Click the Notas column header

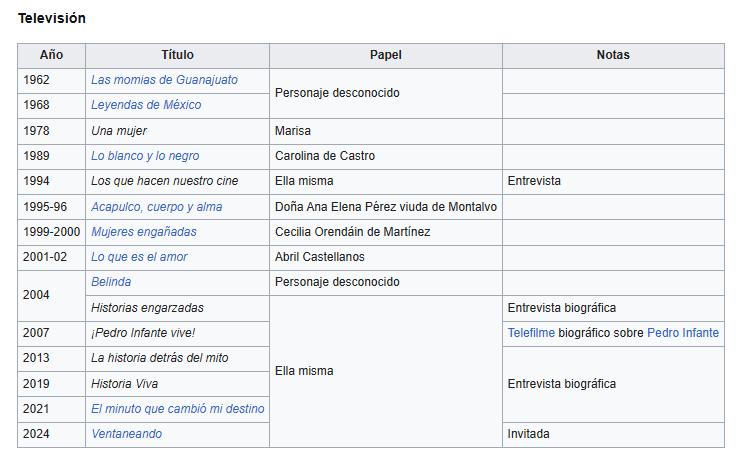613,55
